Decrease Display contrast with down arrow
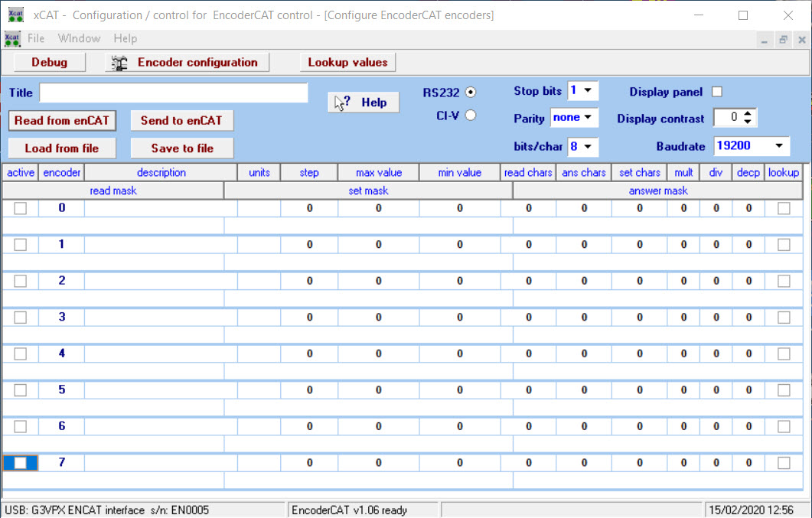Screen dimensions: 812x518 pos(747,122)
